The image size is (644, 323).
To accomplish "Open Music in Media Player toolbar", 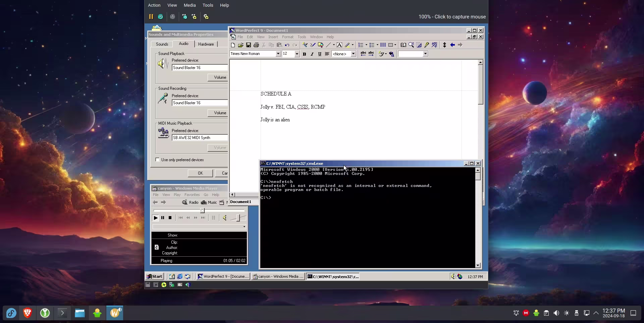I will click(209, 202).
